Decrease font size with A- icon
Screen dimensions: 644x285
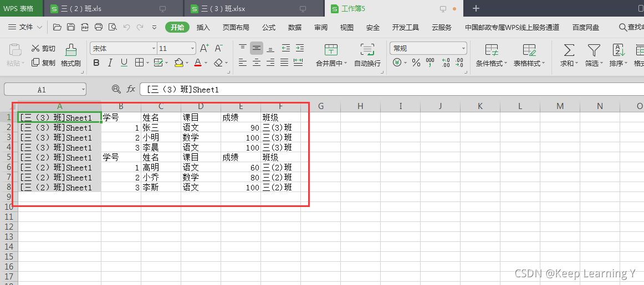[x=218, y=48]
